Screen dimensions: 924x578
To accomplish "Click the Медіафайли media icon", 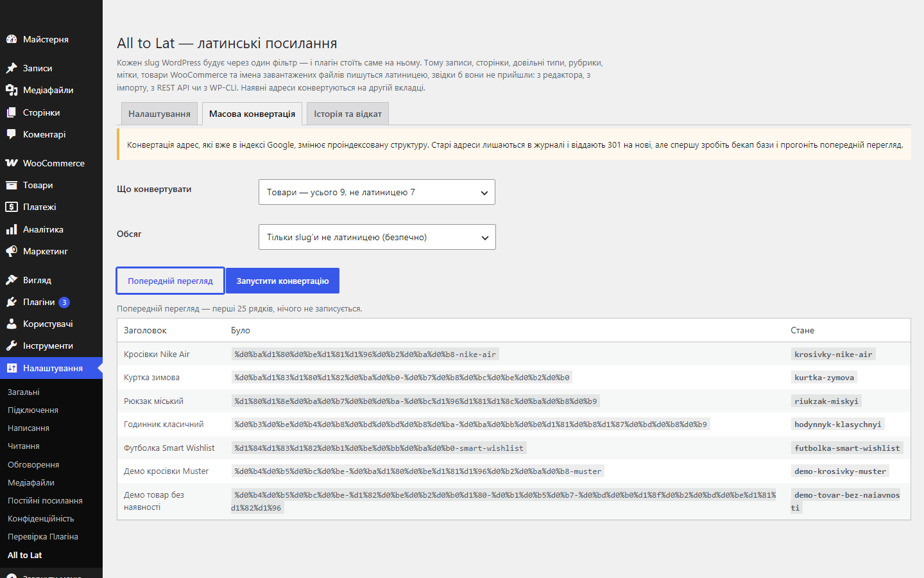I will (x=12, y=90).
